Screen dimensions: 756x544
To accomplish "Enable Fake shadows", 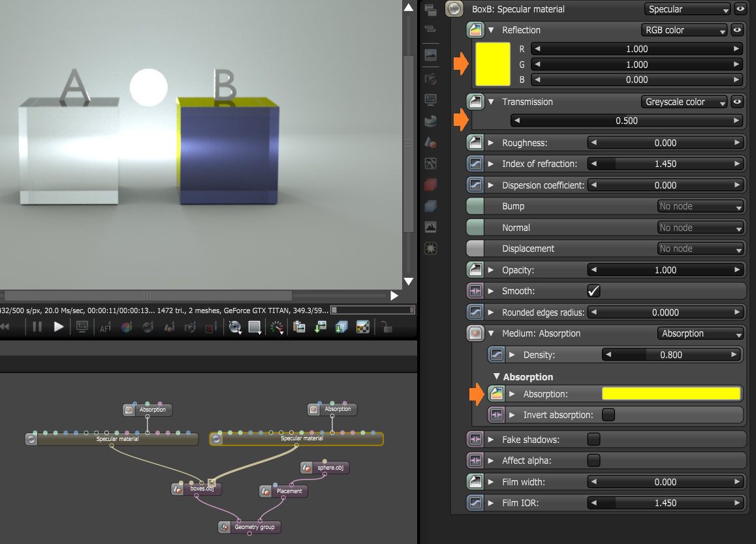I will 593,439.
